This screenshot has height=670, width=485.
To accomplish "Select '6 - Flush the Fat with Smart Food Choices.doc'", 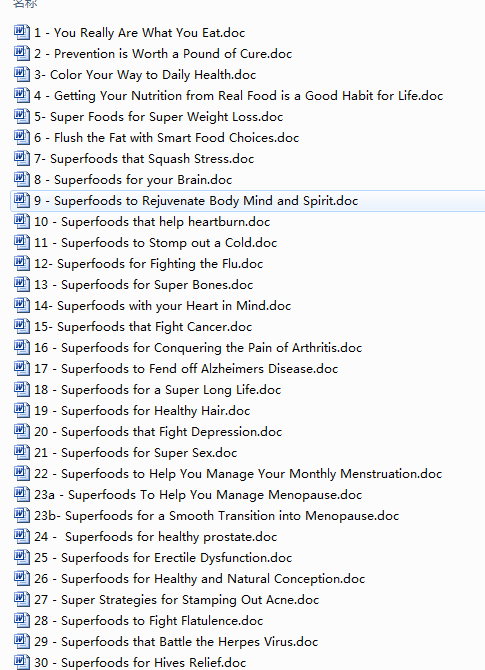I will coord(166,138).
